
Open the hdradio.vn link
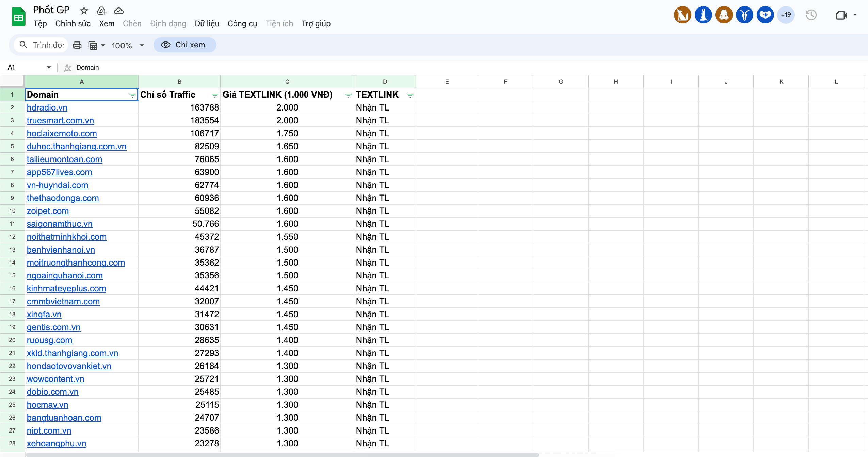coord(47,107)
